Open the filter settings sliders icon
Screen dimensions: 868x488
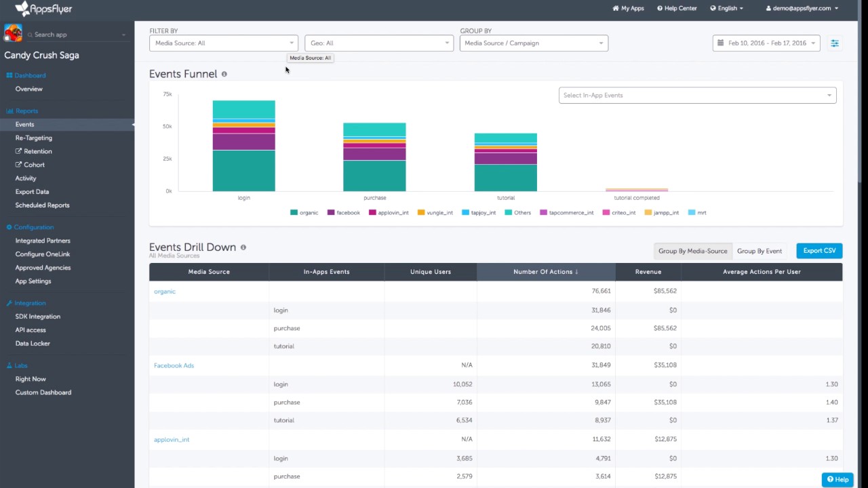click(x=835, y=43)
